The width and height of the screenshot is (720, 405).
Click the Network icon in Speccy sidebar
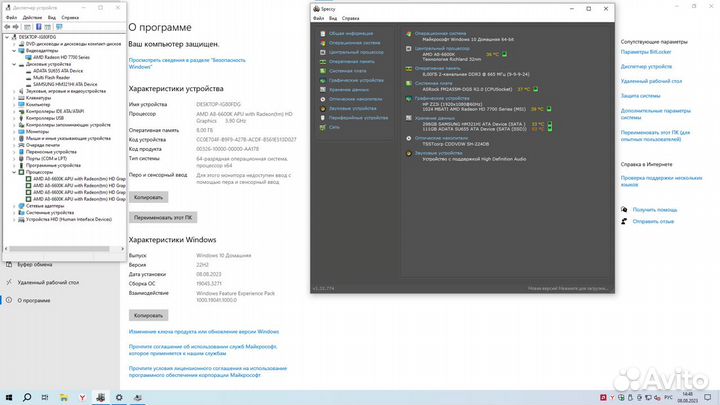tap(322, 127)
